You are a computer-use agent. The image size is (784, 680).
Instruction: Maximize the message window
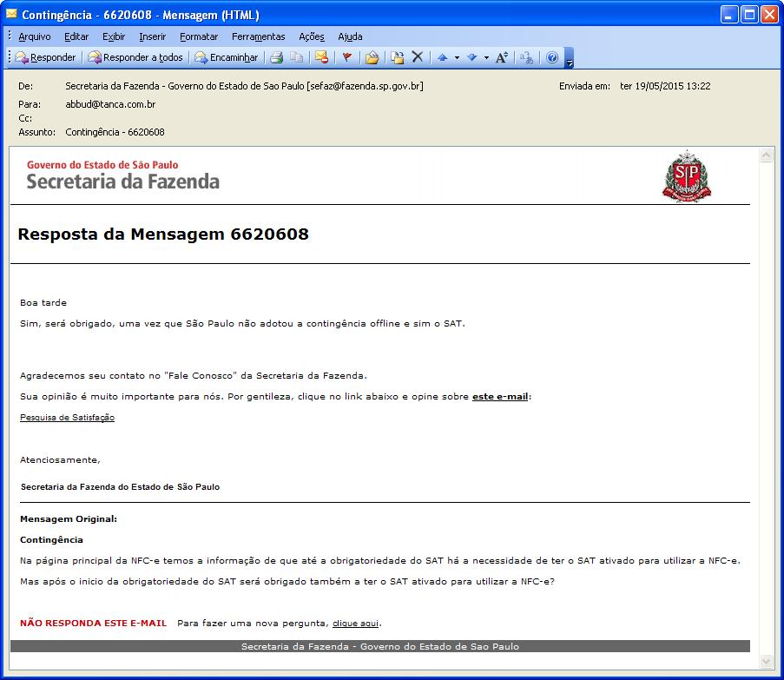point(749,15)
